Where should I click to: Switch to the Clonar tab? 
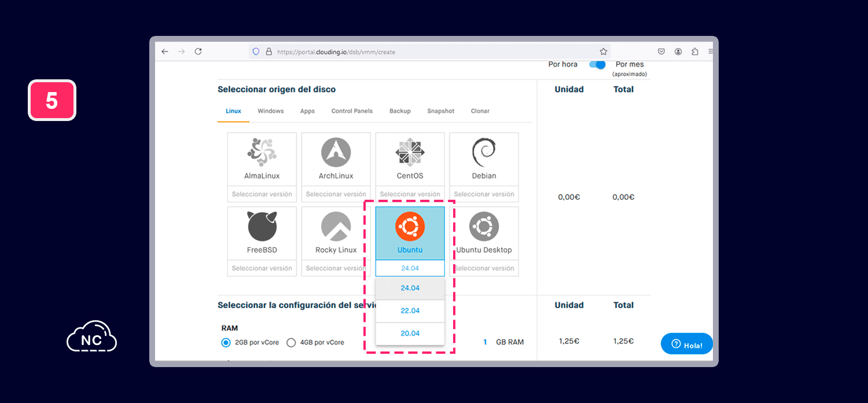click(480, 111)
